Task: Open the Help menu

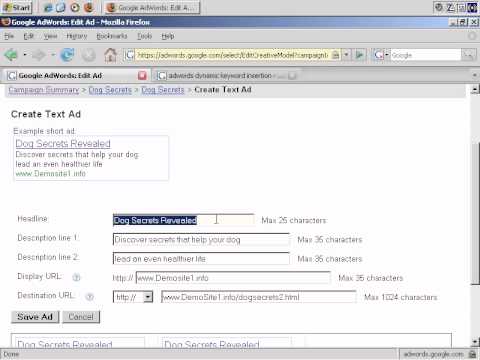Action: coord(168,36)
